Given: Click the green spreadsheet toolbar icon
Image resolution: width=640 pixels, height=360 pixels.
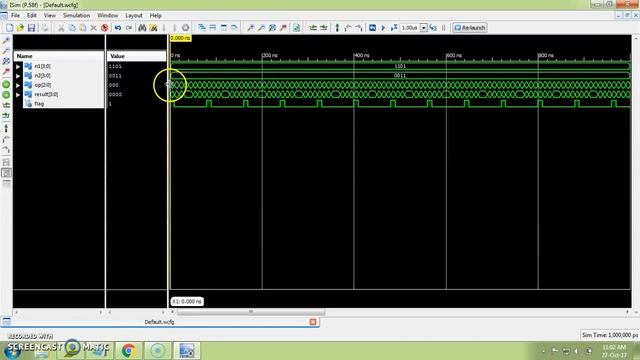Looking at the screenshot, I should (x=297, y=28).
